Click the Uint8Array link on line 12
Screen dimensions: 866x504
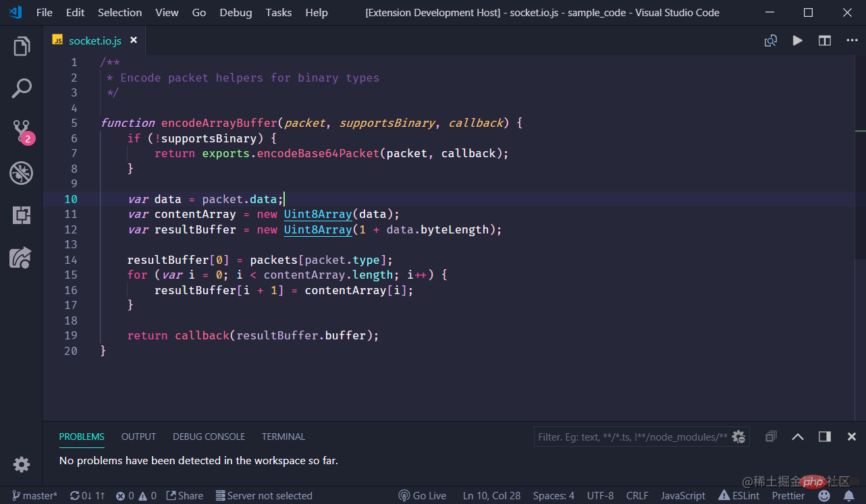click(318, 229)
